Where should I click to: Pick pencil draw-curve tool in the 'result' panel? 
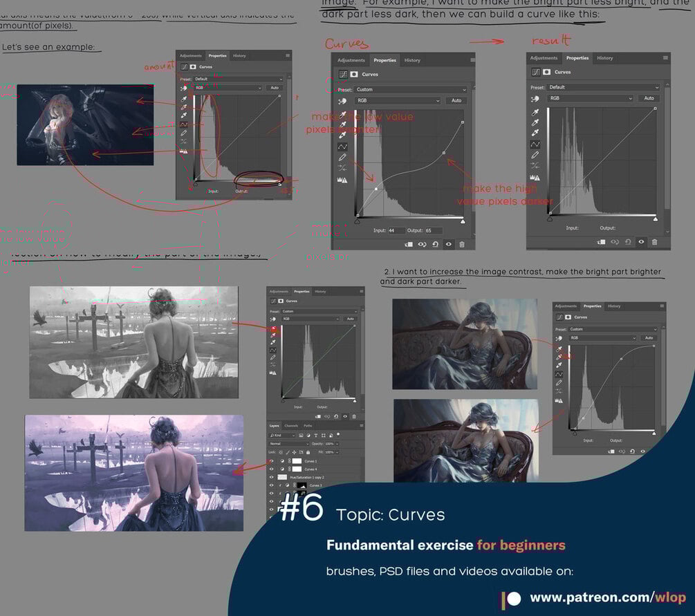tap(535, 155)
